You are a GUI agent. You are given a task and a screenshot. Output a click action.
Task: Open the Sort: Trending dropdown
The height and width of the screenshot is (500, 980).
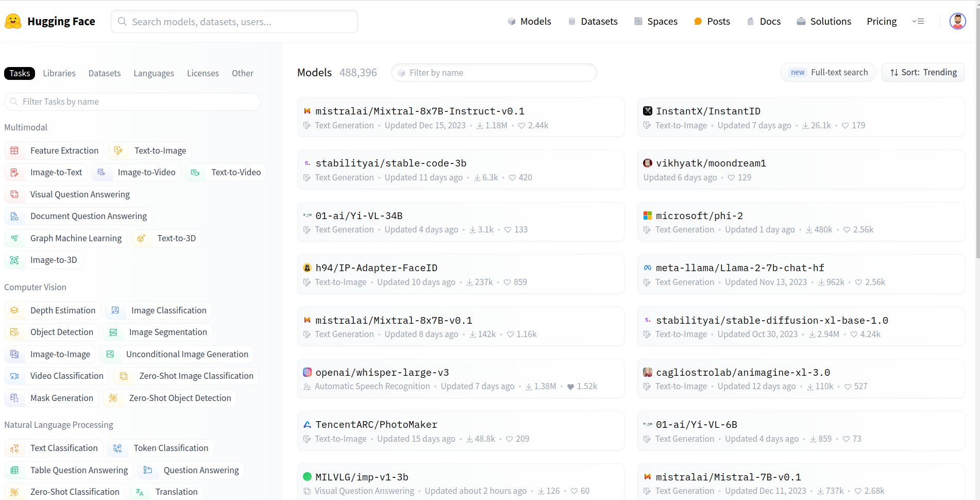point(923,72)
